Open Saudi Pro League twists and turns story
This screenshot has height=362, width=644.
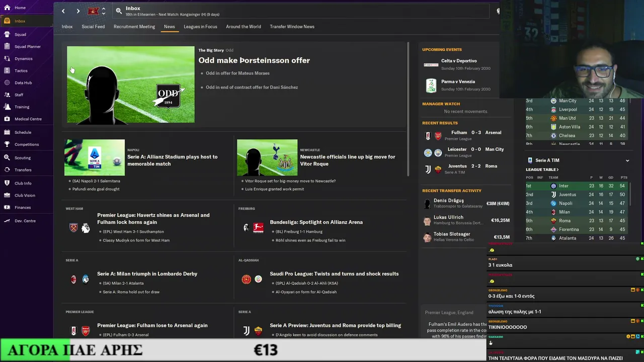point(334,274)
